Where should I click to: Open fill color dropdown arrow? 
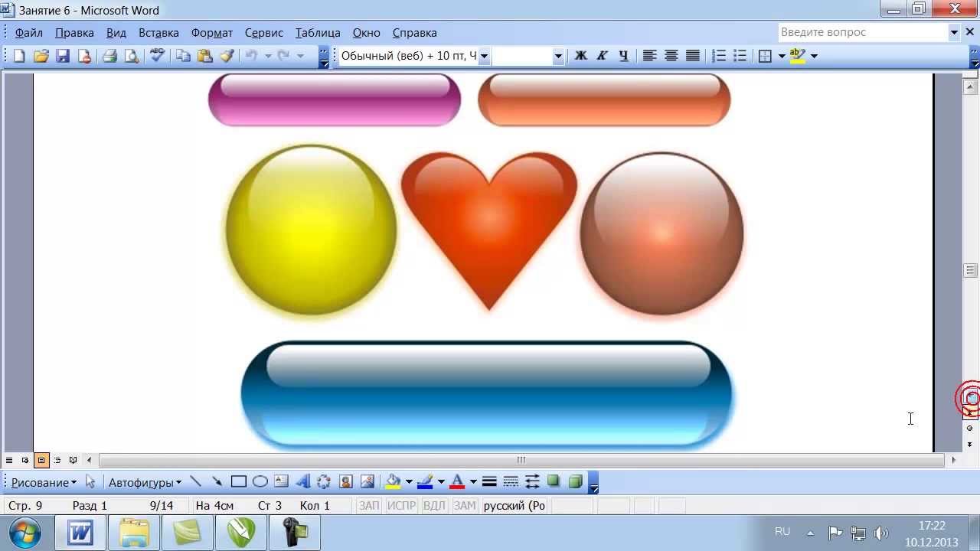(409, 482)
